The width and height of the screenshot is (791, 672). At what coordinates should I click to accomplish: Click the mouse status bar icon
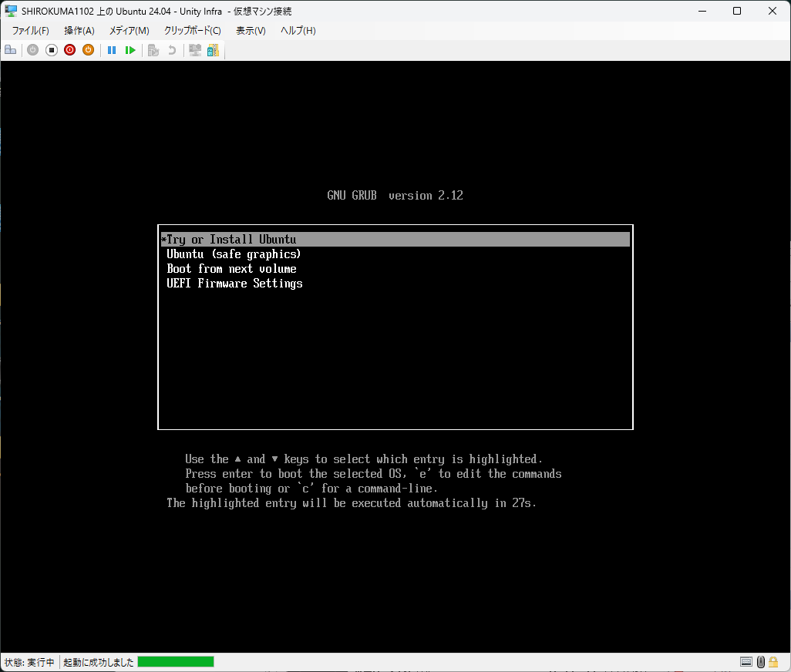(761, 661)
